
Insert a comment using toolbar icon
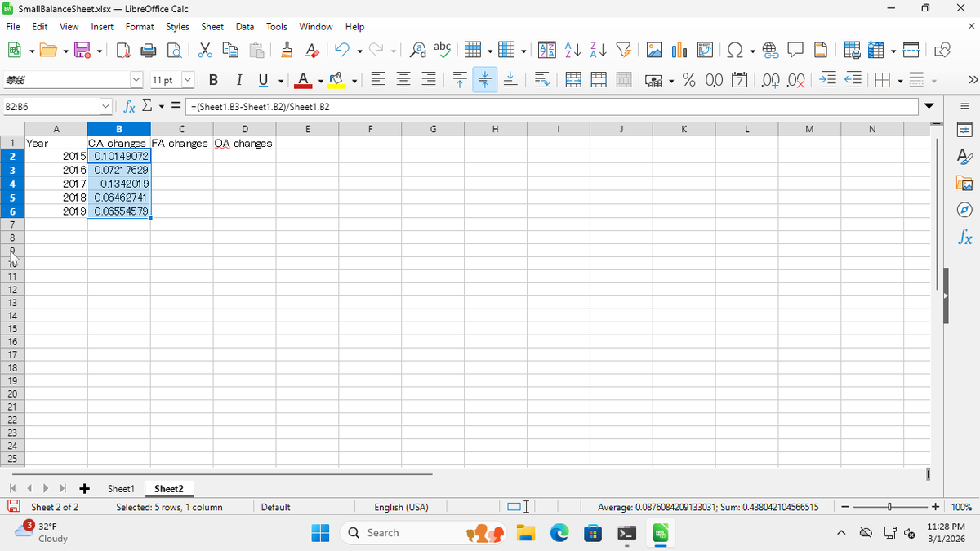click(x=795, y=51)
